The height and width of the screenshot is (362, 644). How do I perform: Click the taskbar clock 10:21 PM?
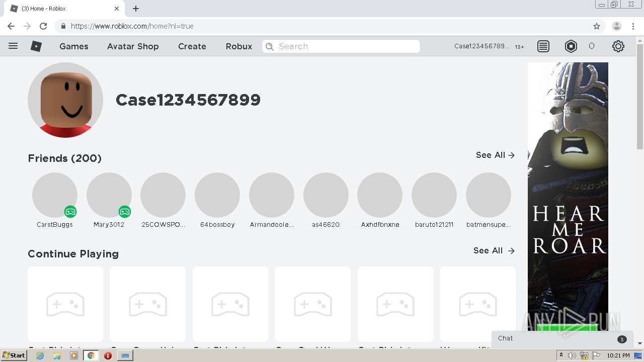click(x=618, y=355)
